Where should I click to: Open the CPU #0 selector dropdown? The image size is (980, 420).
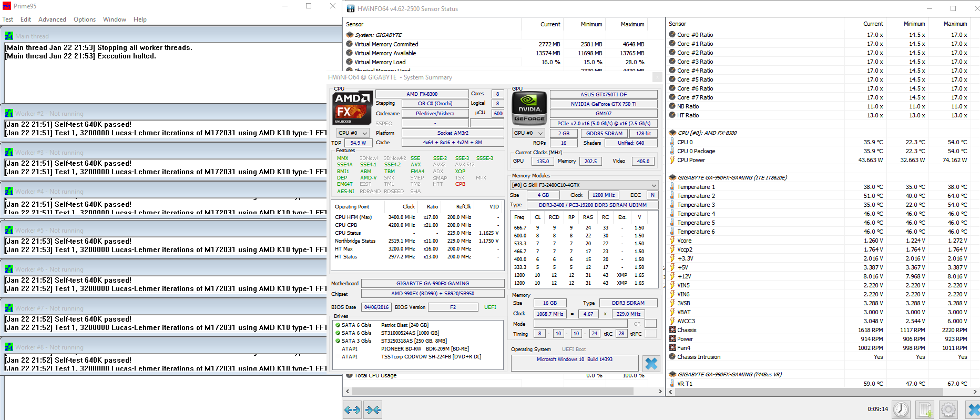353,133
